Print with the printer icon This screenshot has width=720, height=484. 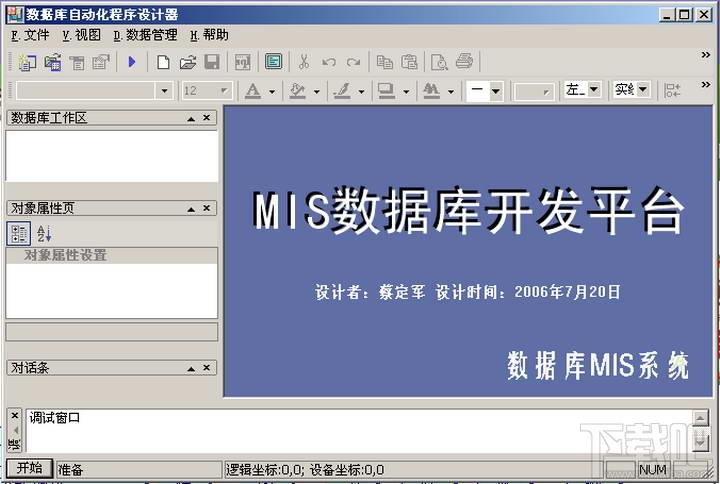tap(464, 61)
